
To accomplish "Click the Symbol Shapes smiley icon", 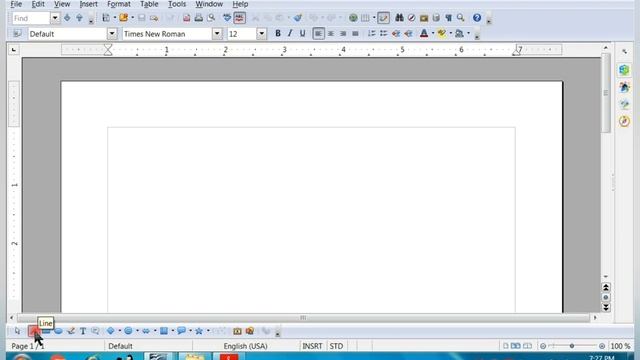I will (128, 331).
